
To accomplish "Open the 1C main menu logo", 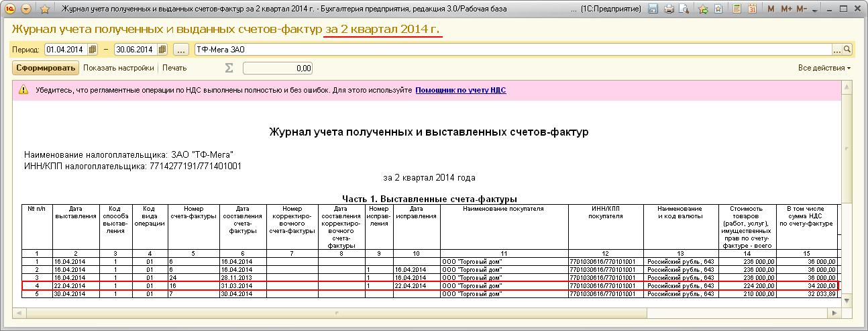I will click(x=9, y=9).
